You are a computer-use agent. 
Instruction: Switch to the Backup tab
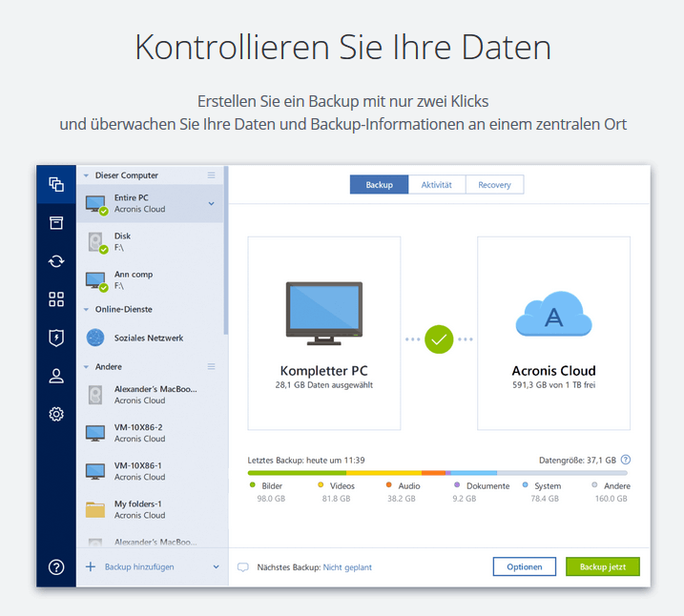coord(379,184)
